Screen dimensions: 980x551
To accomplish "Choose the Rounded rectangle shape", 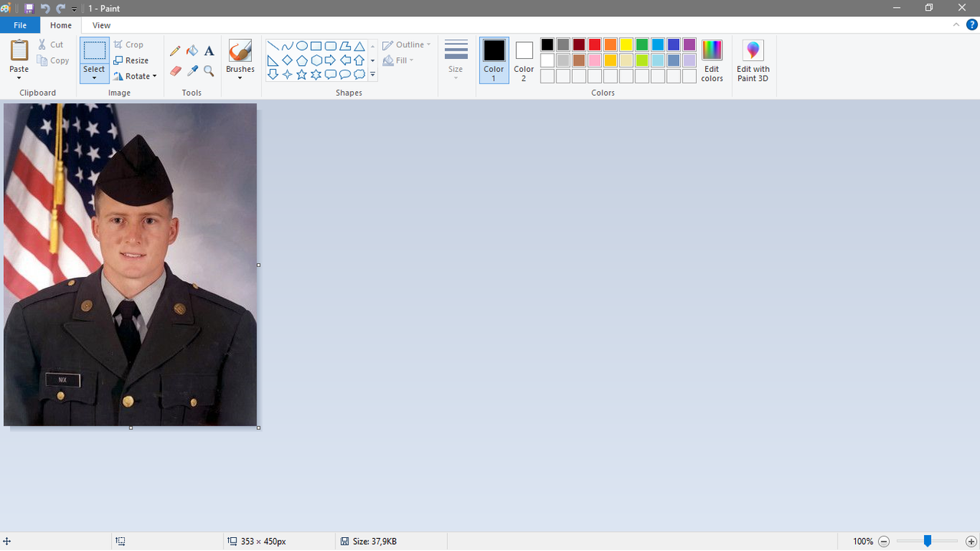I will tap(331, 46).
